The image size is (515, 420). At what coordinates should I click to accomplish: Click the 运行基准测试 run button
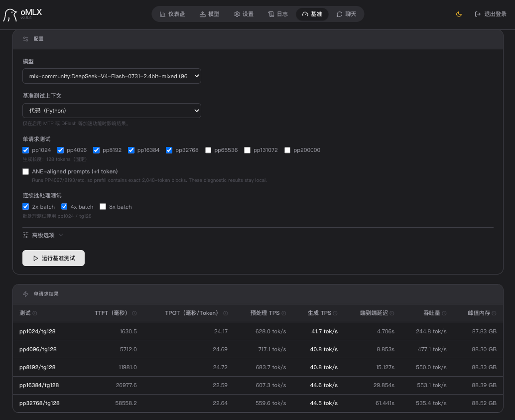53,258
